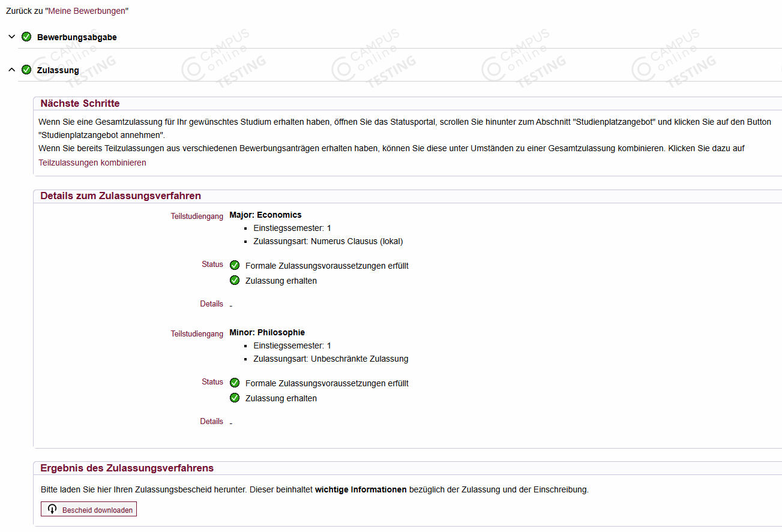Click the Details label below the Economics status
This screenshot has height=532, width=782.
point(212,303)
